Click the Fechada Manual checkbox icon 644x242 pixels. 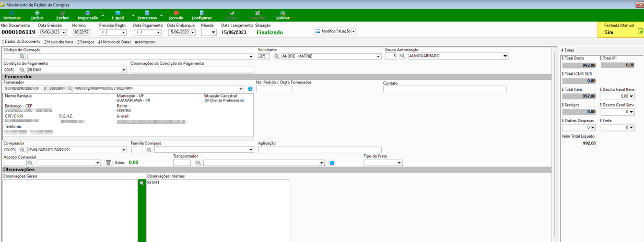pyautogui.click(x=640, y=32)
